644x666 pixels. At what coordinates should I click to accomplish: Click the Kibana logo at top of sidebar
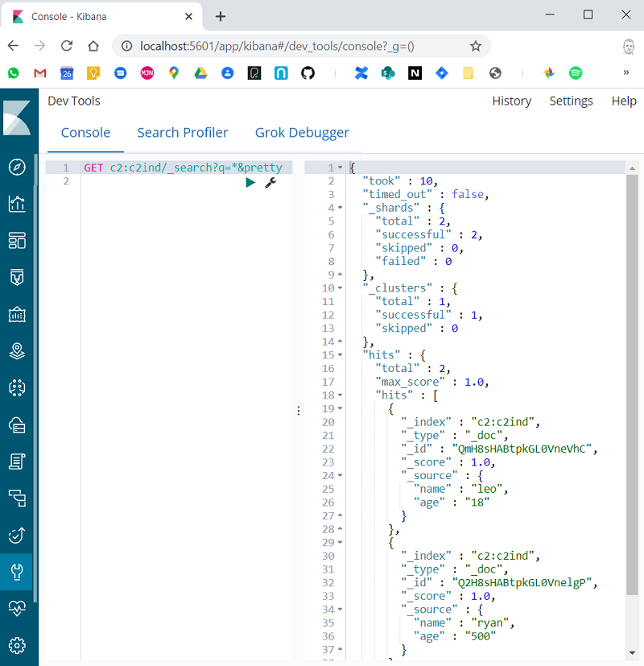pos(17,118)
